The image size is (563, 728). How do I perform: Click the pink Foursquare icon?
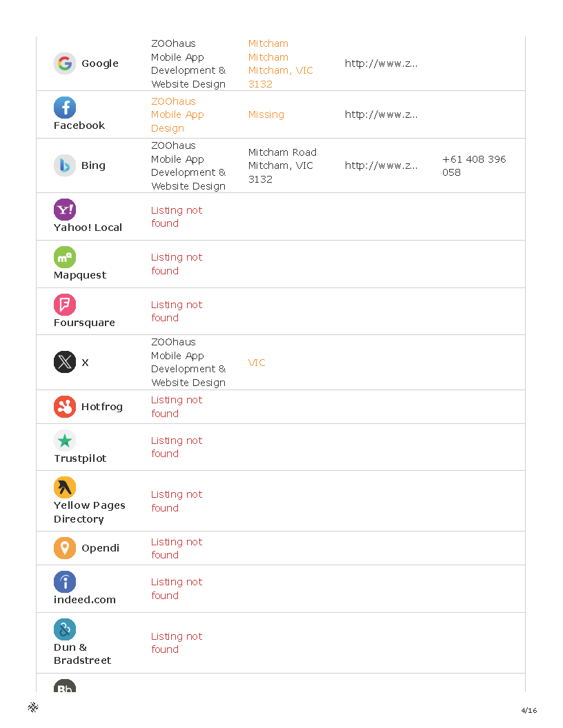pyautogui.click(x=65, y=305)
